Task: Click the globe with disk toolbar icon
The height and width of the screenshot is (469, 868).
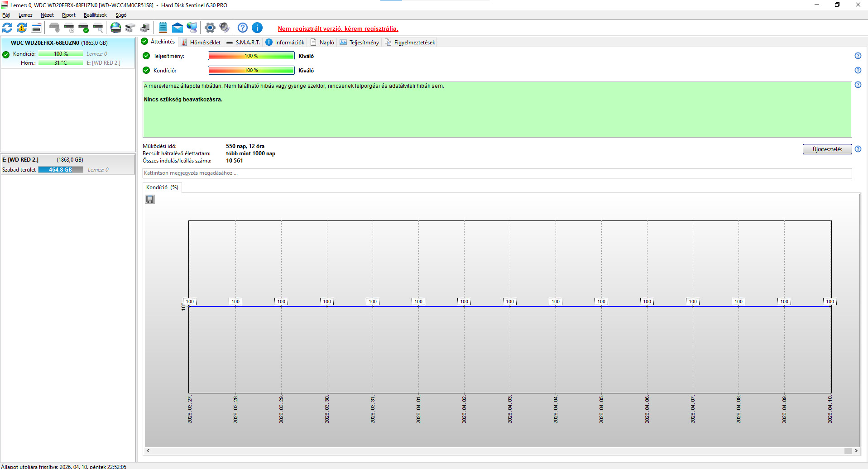Action: coord(116,28)
